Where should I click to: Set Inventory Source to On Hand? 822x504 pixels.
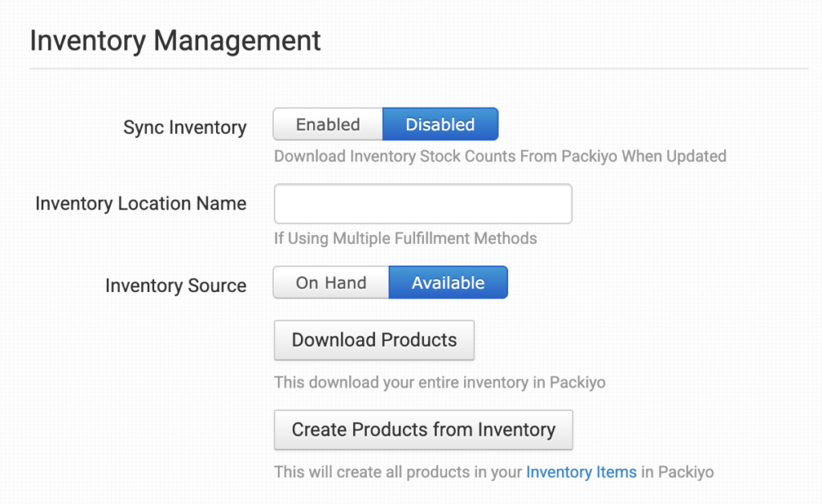coord(331,282)
